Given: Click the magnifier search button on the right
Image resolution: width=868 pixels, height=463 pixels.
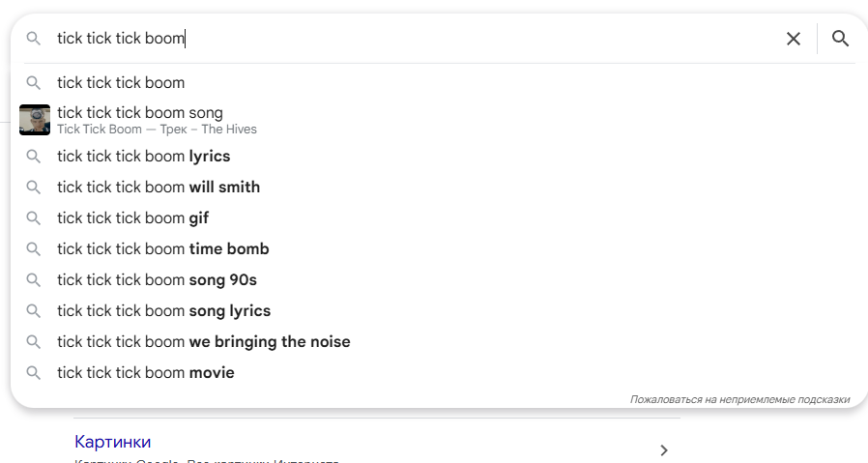Looking at the screenshot, I should pyautogui.click(x=840, y=39).
